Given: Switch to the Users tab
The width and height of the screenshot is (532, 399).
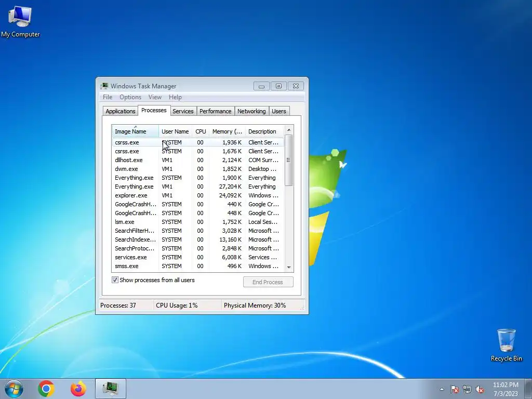Looking at the screenshot, I should point(279,111).
